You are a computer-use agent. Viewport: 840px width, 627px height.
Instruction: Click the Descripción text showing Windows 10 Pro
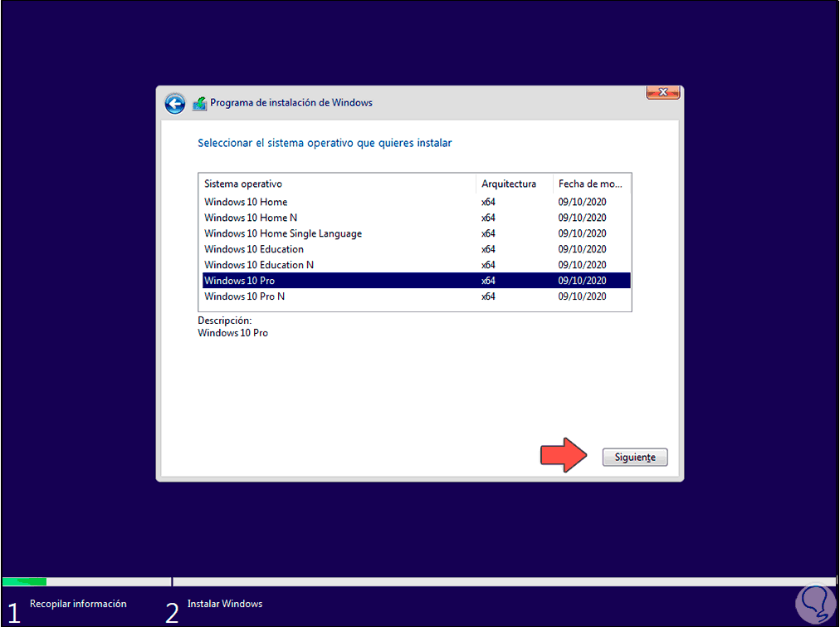pos(232,332)
